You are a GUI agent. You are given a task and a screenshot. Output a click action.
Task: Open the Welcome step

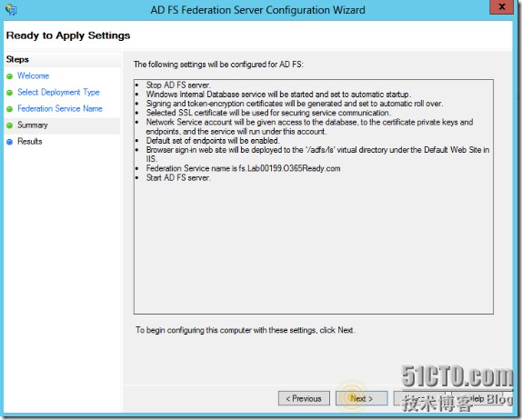click(34, 75)
